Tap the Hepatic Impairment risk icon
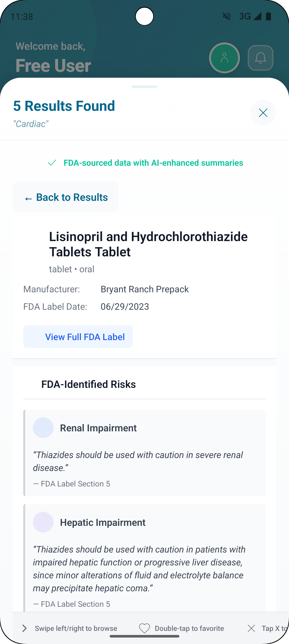This screenshot has width=289, height=644. (x=43, y=522)
